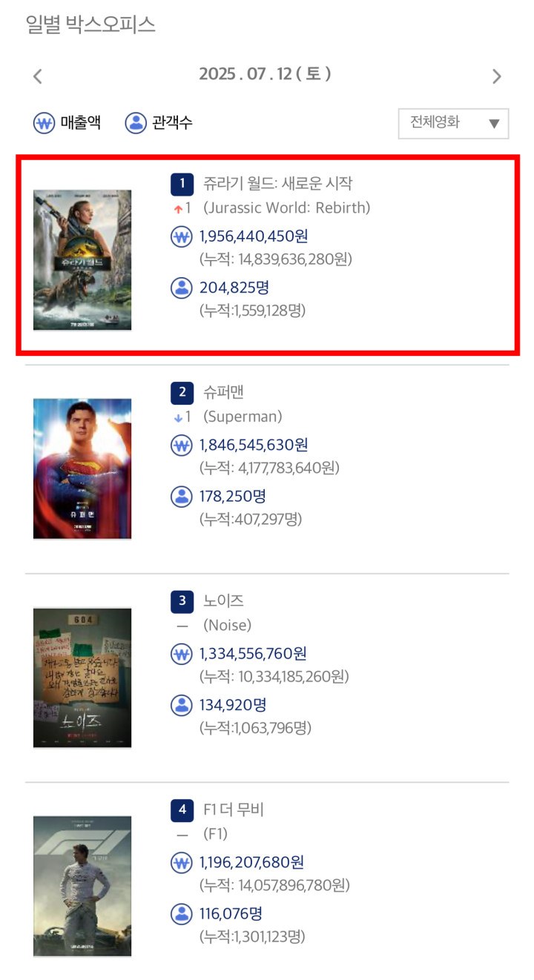Open the 슈퍼맨 title link
Image resolution: width=534 pixels, height=980 pixels.
point(223,392)
